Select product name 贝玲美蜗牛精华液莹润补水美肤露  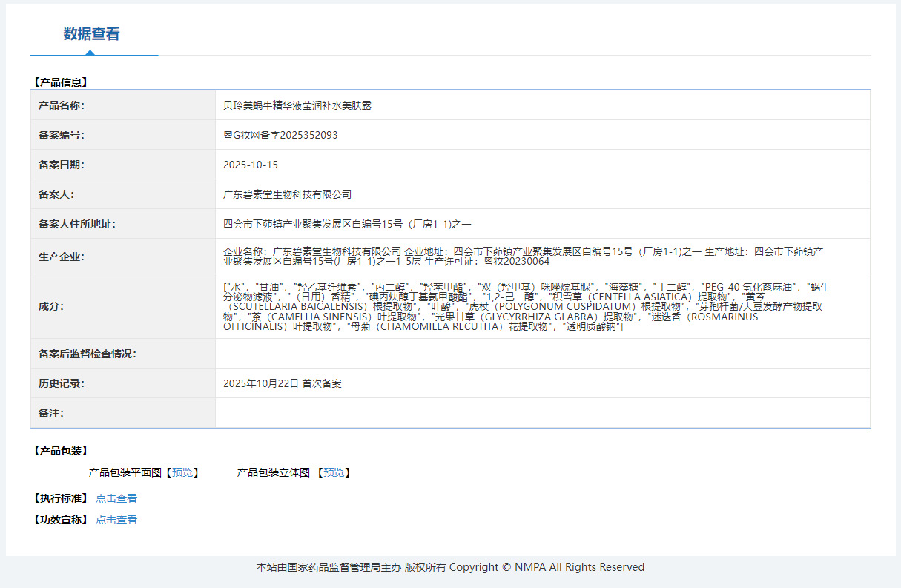click(x=297, y=105)
